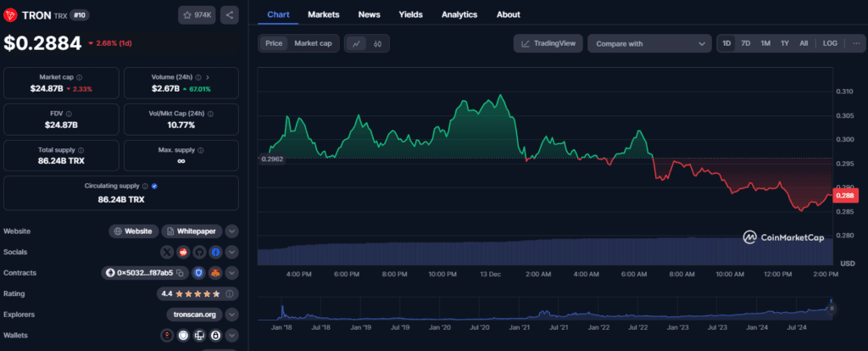
Task: Switch to the About tab
Action: pos(509,14)
